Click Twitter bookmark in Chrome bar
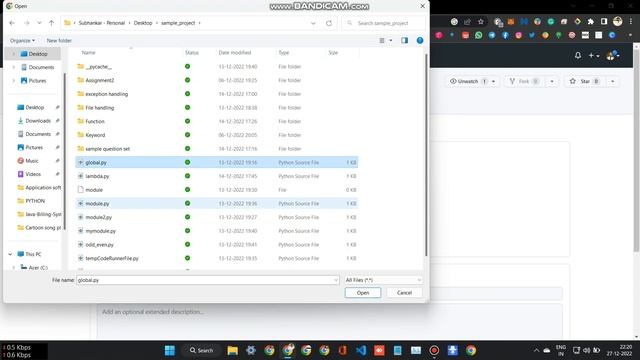Viewport: 640px width, 360px height. [x=532, y=36]
